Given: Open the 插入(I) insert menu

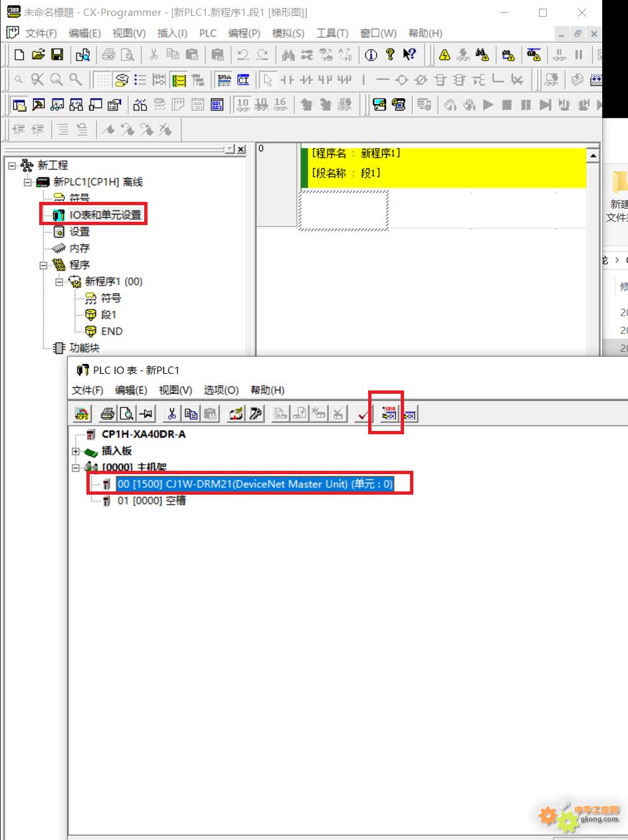Looking at the screenshot, I should (172, 33).
